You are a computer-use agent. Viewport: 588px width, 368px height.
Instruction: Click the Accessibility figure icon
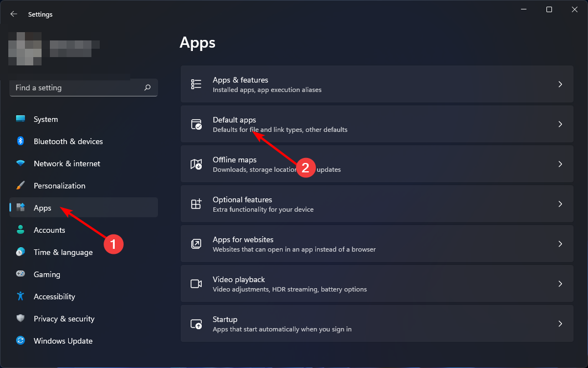click(21, 297)
